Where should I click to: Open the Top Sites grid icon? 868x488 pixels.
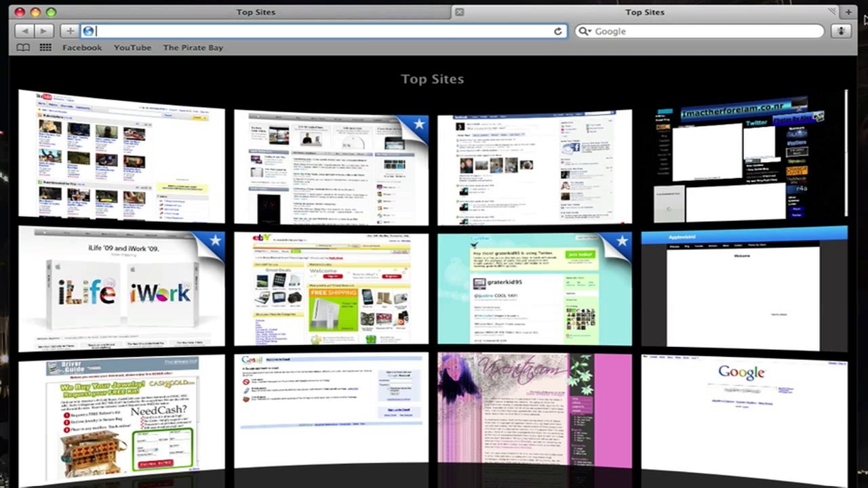pos(45,47)
